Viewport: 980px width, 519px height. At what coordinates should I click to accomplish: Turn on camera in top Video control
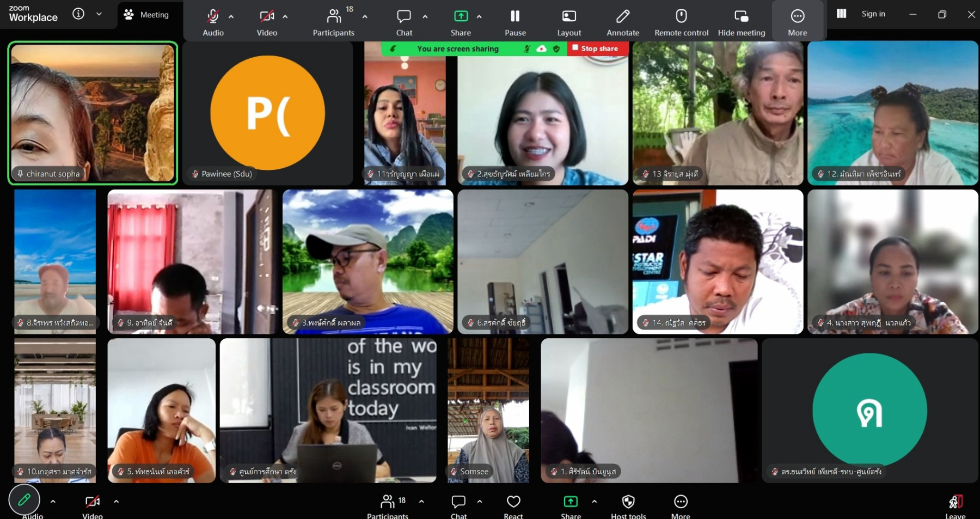coord(267,16)
